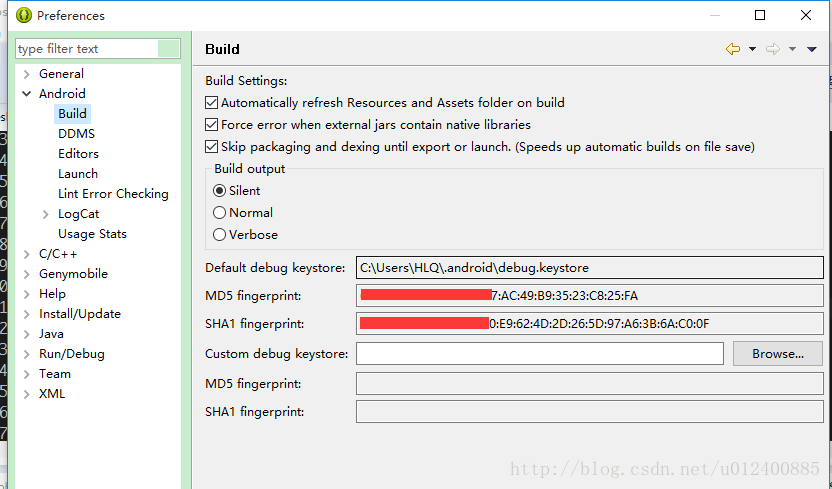
Task: Toggle Skip packaging and dexing checkbox
Action: 211,146
